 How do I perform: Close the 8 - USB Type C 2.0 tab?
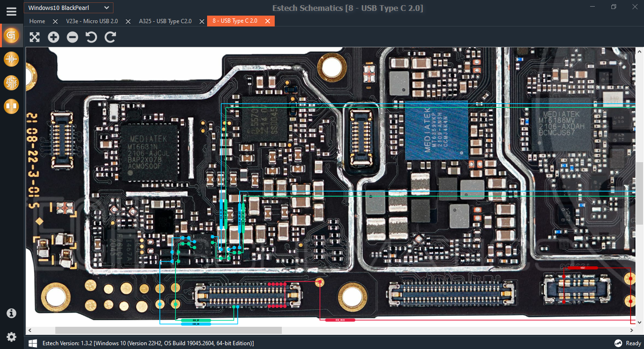(x=268, y=21)
